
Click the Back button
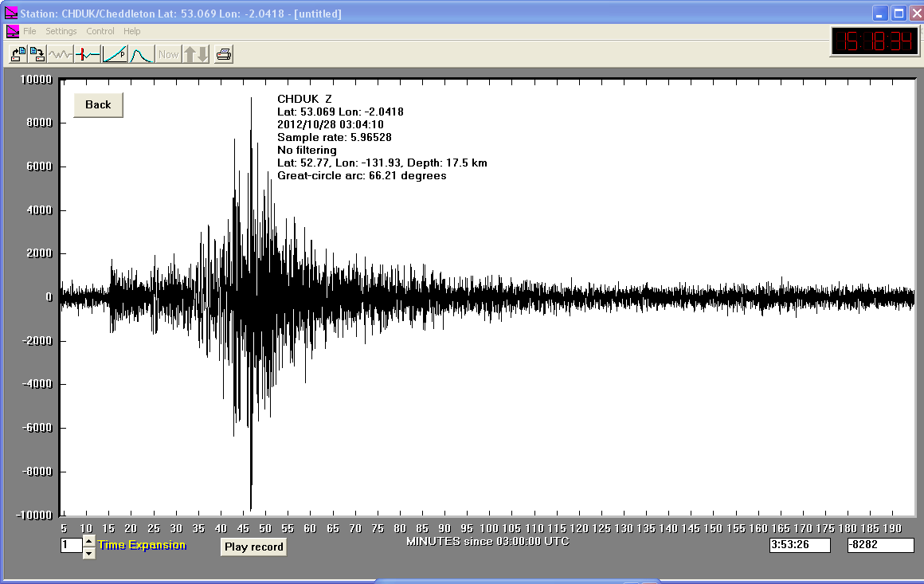coord(99,105)
